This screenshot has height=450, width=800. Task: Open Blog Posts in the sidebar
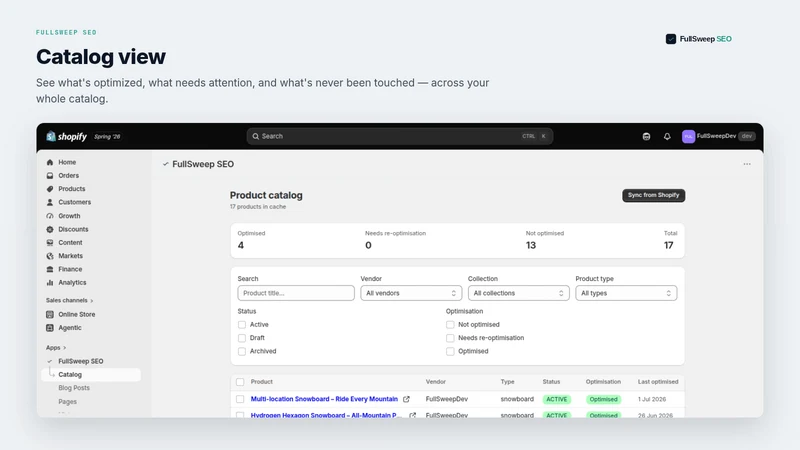74,388
